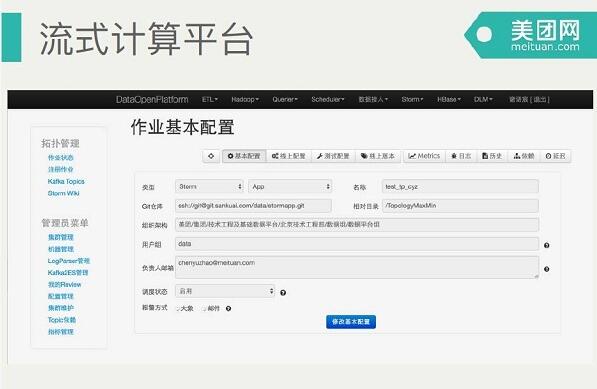This screenshot has width=597, height=389.
Task: Open the Kafka Topics sidebar link
Action: (66, 182)
